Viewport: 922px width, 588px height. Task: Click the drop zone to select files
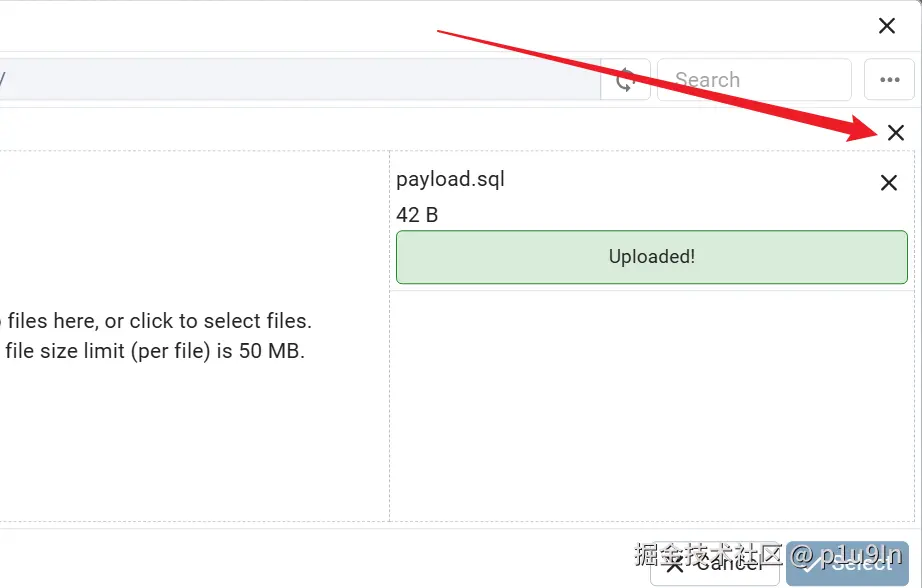[x=194, y=336]
